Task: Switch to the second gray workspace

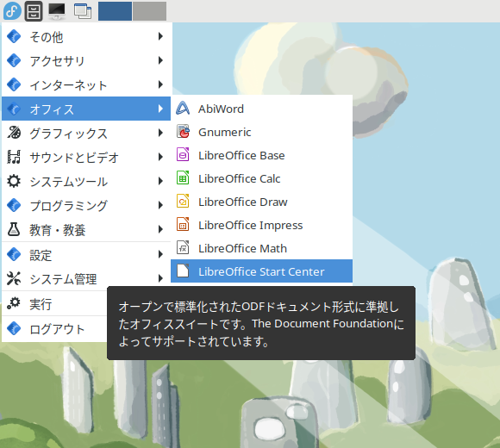Action: point(149,11)
